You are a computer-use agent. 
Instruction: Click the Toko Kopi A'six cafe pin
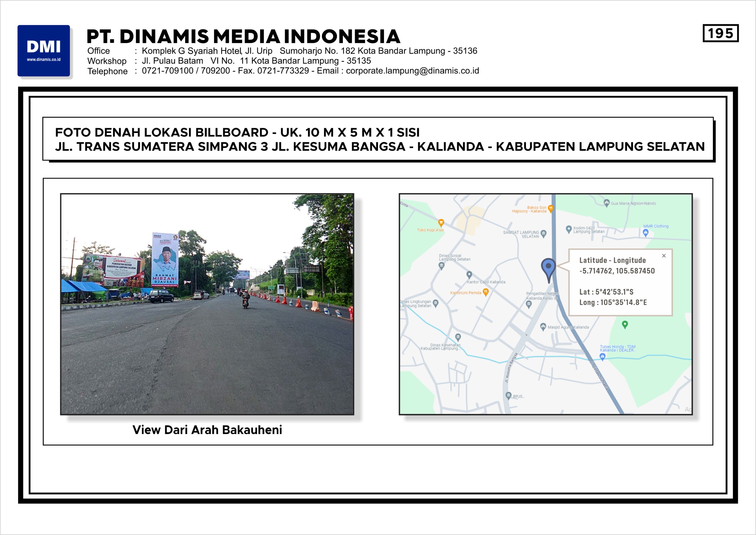click(441, 223)
